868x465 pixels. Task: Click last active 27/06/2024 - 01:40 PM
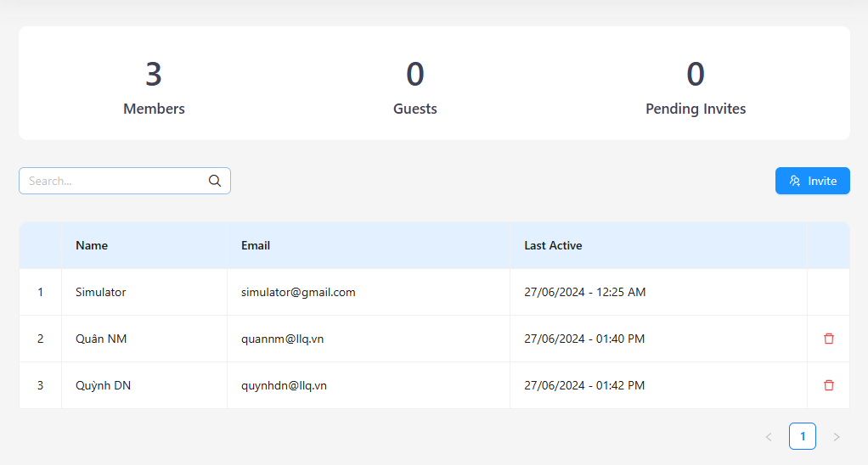tap(584, 339)
